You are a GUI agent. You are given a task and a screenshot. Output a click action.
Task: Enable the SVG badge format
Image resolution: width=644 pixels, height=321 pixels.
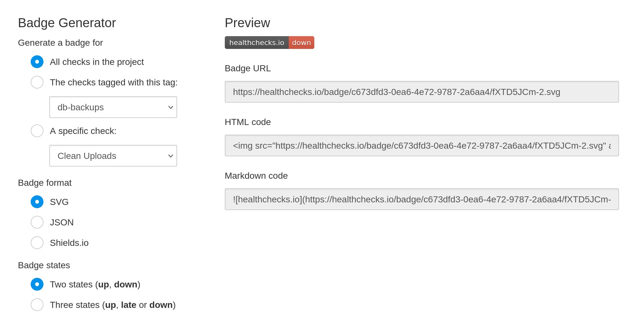(37, 202)
